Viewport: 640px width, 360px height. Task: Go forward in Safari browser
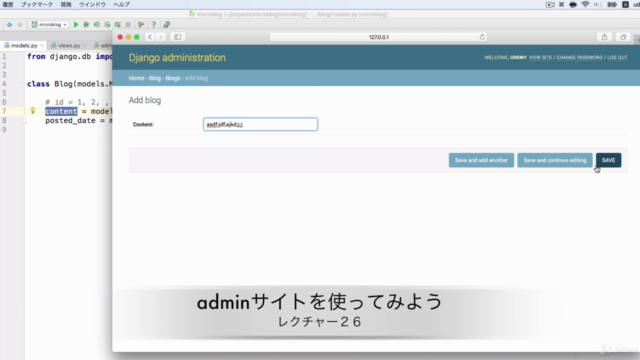[x=160, y=37]
